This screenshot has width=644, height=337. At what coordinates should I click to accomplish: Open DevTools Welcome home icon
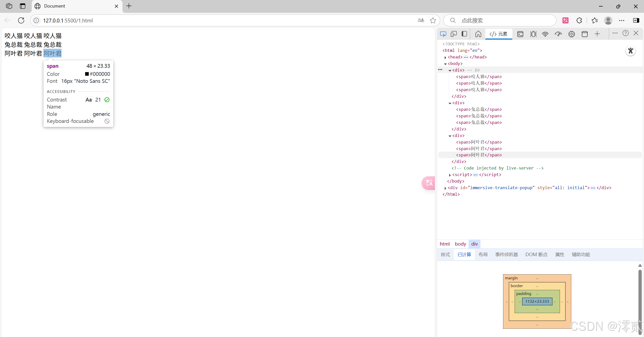point(478,34)
